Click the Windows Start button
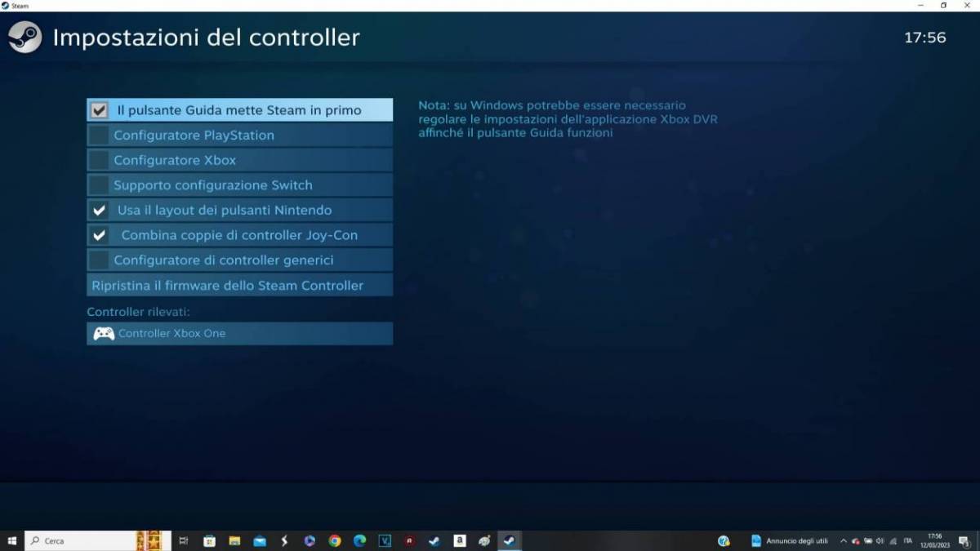Viewport: 980px width, 551px height. pos(11,540)
